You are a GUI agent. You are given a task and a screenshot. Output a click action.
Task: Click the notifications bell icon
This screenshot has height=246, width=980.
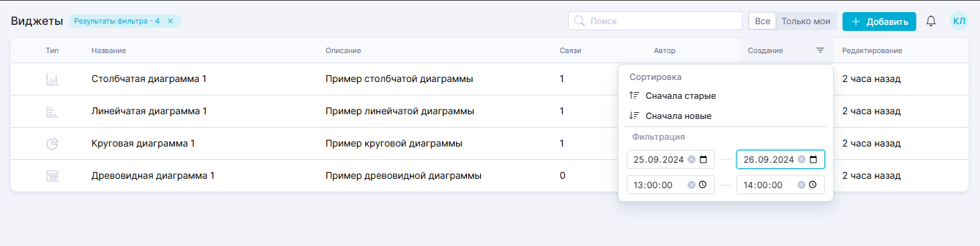[930, 21]
